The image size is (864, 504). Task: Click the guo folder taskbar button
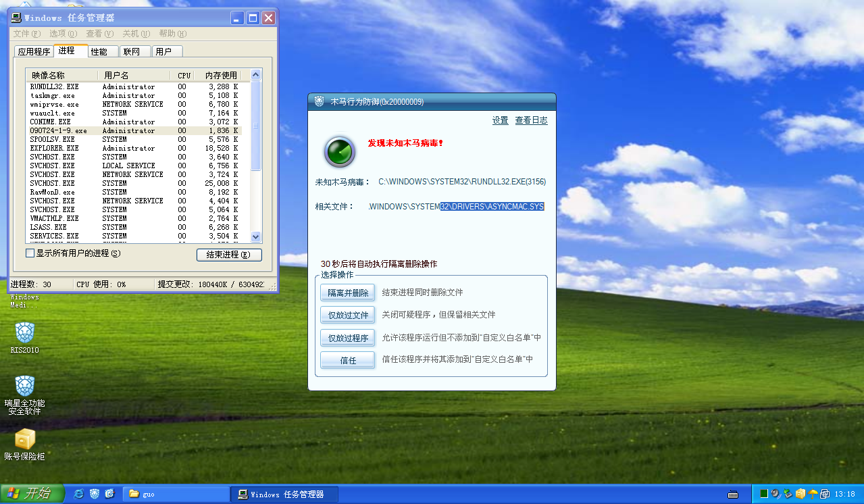(177, 495)
